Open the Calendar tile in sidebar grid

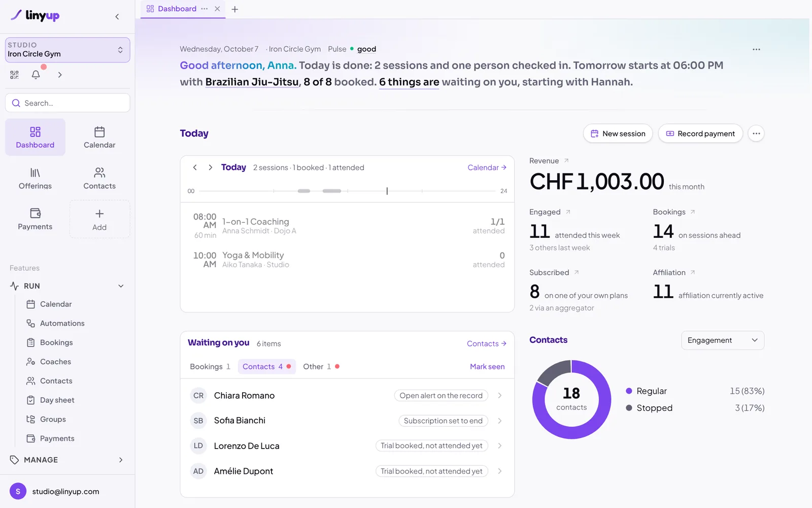[x=99, y=137]
